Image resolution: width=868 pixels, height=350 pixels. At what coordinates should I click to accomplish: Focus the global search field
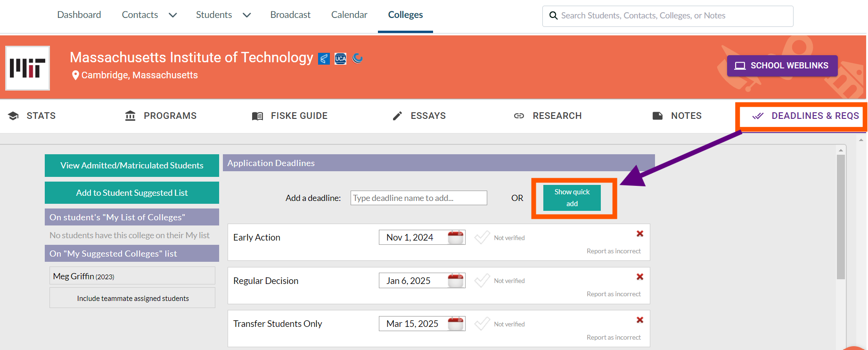tap(668, 16)
